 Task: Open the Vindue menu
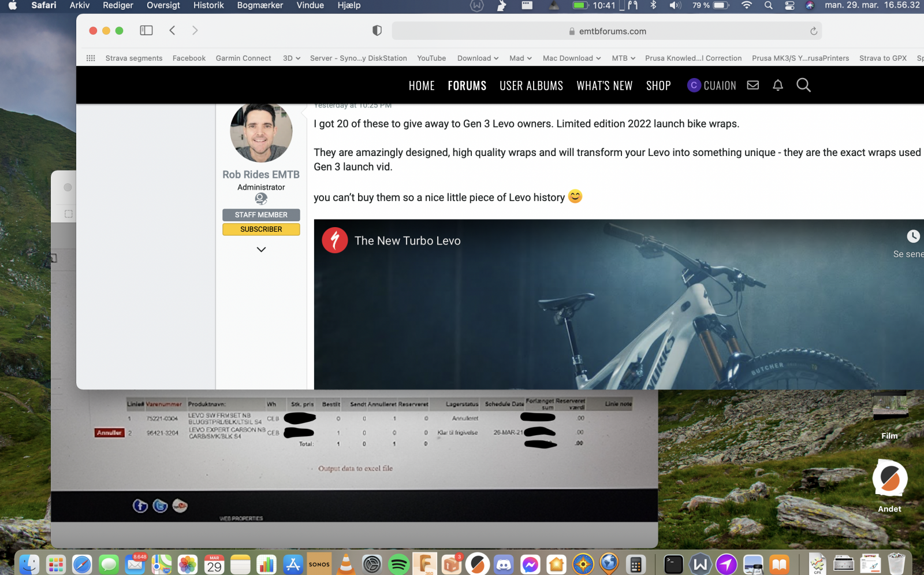[310, 5]
